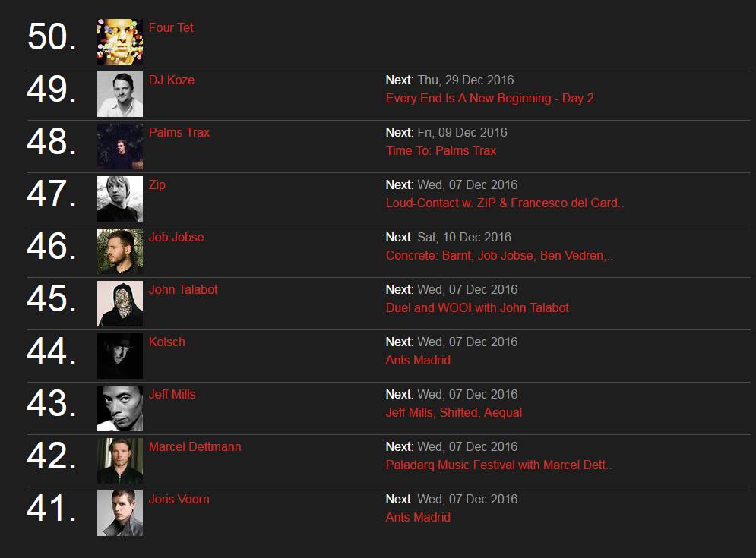Open the DJ Koze artist page
Image resolution: width=756 pixels, height=558 pixels.
pos(171,80)
